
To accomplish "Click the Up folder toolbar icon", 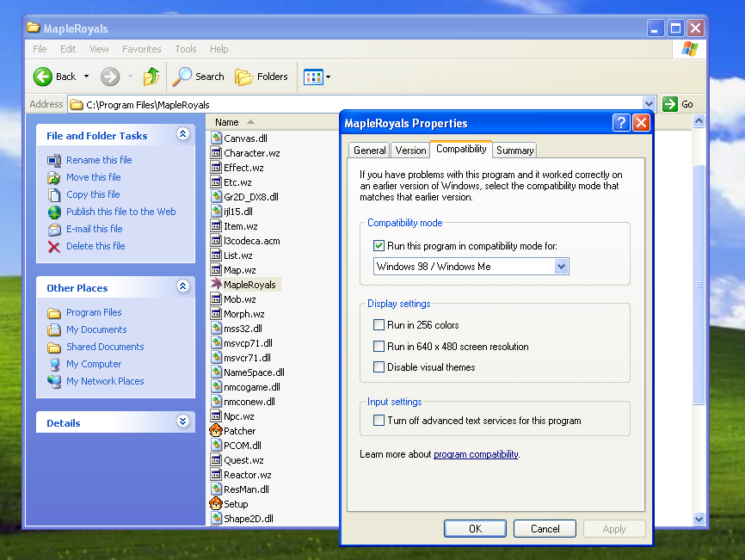I will pyautogui.click(x=151, y=77).
